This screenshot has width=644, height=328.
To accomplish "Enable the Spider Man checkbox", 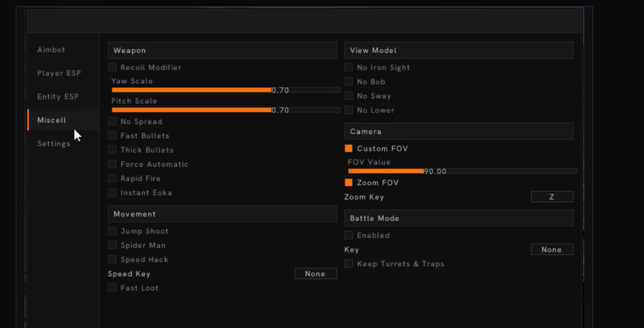I will pos(112,245).
